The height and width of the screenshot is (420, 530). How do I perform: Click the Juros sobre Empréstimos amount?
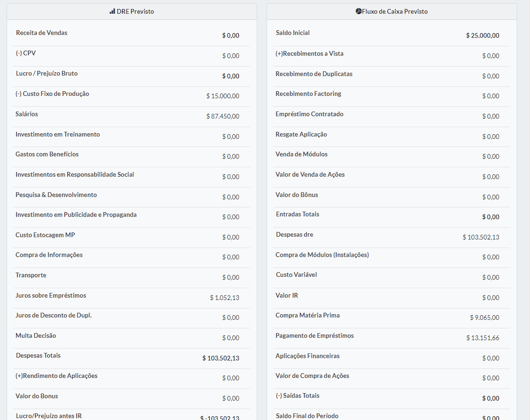pyautogui.click(x=225, y=298)
